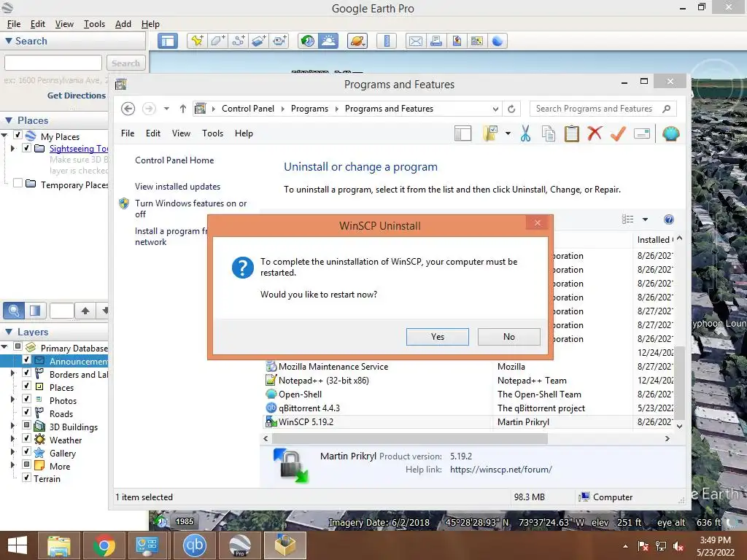
Task: Toggle the Weather layer checkbox
Action: 27,438
